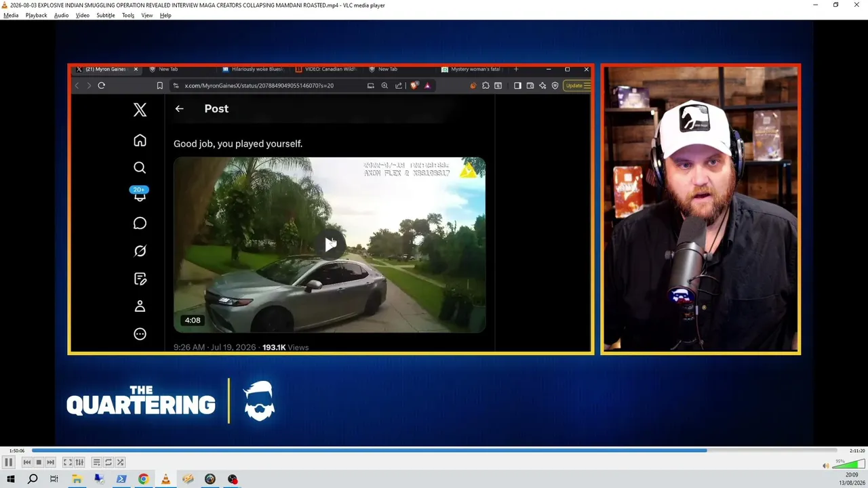
Task: Toggle VLC fullscreen mode button
Action: (68, 462)
